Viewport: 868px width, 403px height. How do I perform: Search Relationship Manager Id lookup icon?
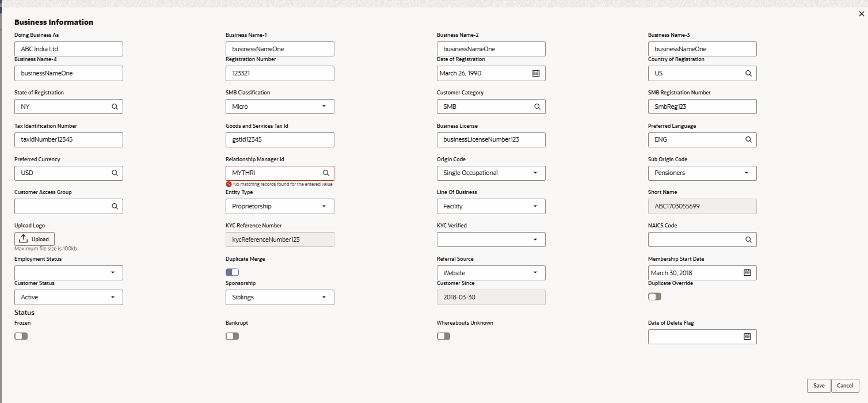(326, 173)
